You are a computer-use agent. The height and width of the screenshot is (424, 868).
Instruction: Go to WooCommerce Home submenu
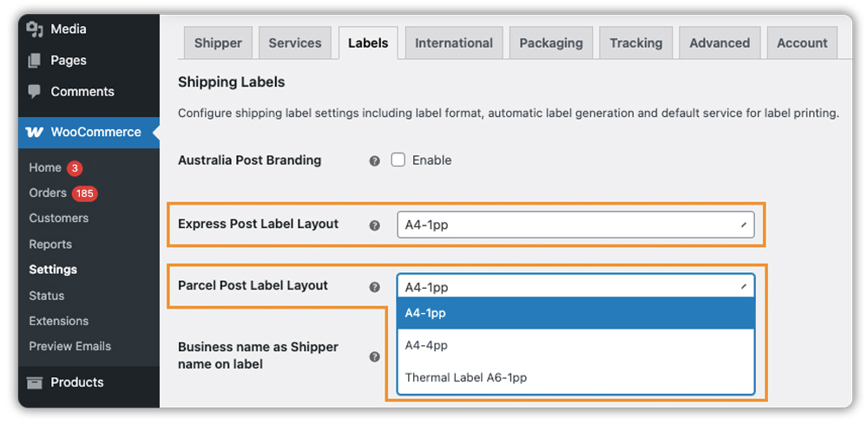(45, 167)
